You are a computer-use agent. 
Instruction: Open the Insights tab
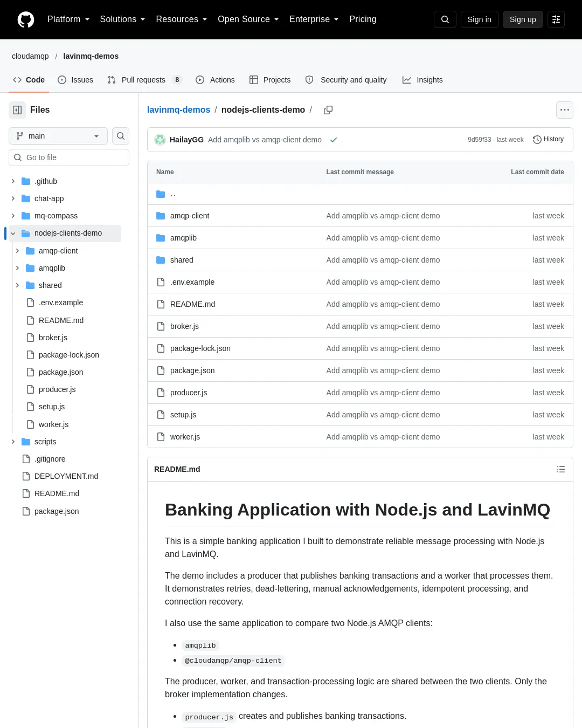tap(422, 80)
